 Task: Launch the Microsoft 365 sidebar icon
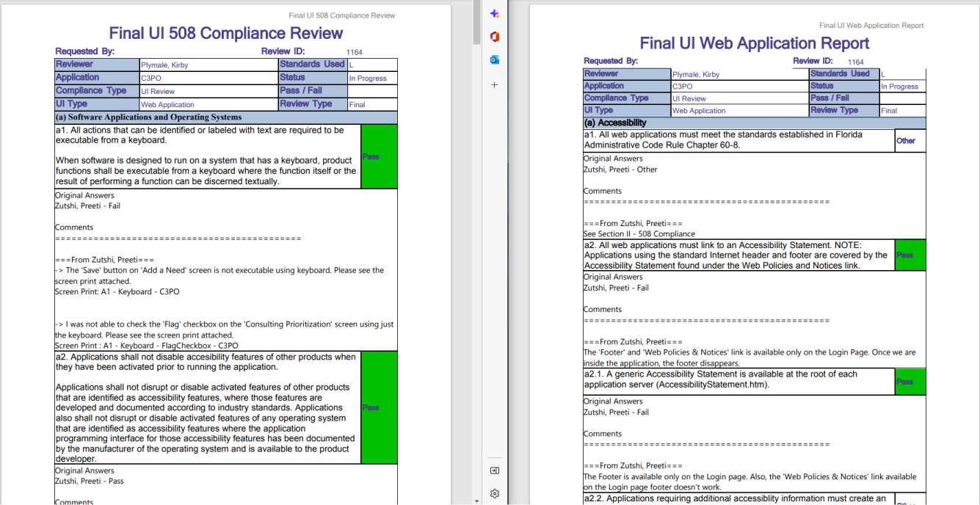[495, 37]
